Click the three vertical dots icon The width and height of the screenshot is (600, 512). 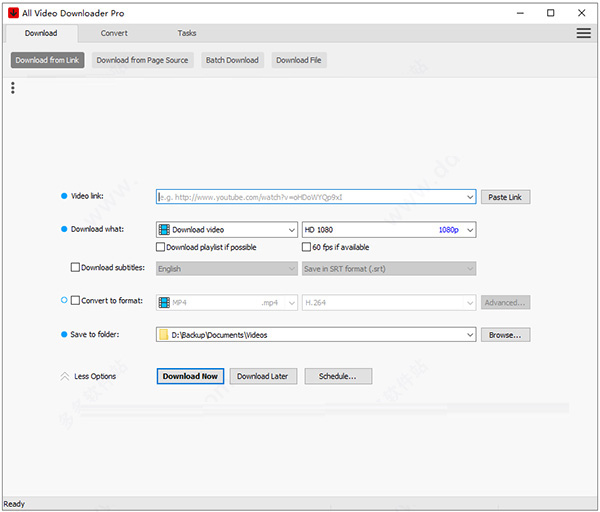coord(13,88)
